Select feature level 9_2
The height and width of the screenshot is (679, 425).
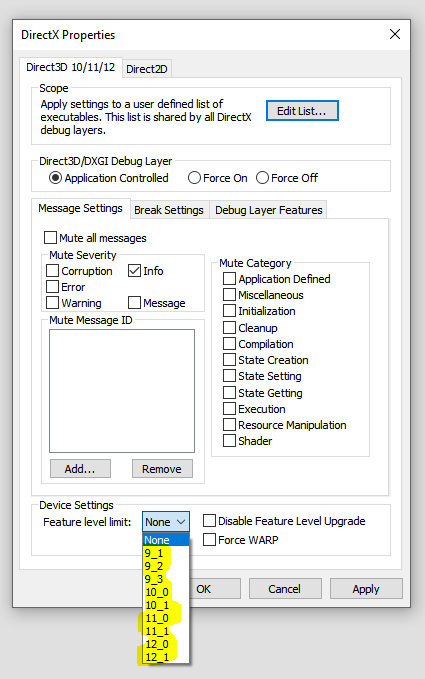point(166,566)
